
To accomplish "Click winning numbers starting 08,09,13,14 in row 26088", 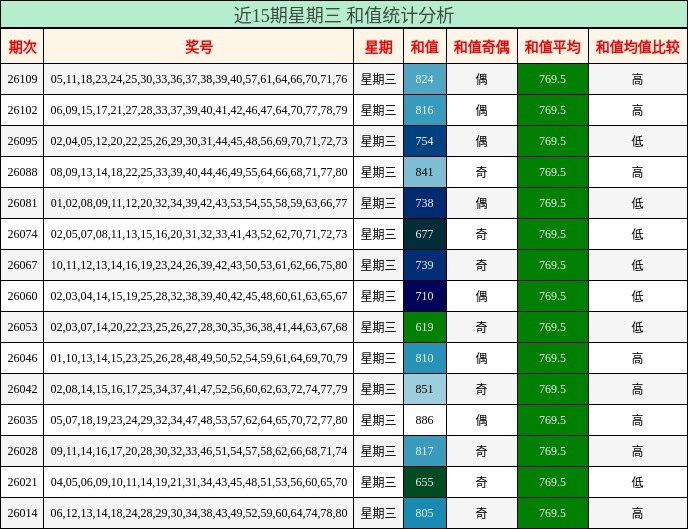I will coord(199,172).
